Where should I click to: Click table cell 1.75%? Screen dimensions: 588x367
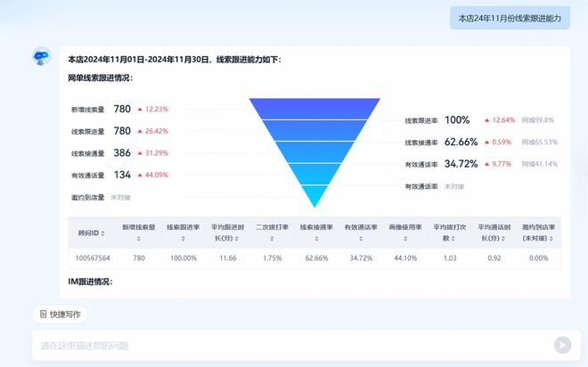point(273,258)
